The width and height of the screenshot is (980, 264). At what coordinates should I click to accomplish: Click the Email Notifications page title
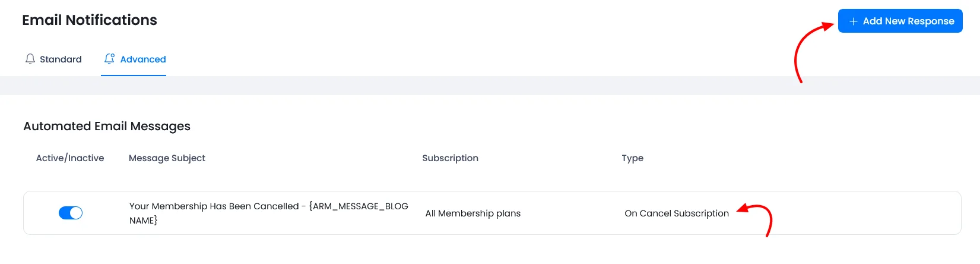click(x=90, y=20)
